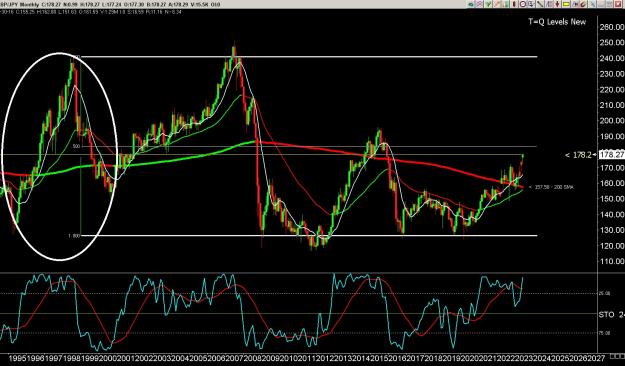Screen dimensions: 625x366
Task: Click the C:155.25 data readout line
Action: pos(92,12)
